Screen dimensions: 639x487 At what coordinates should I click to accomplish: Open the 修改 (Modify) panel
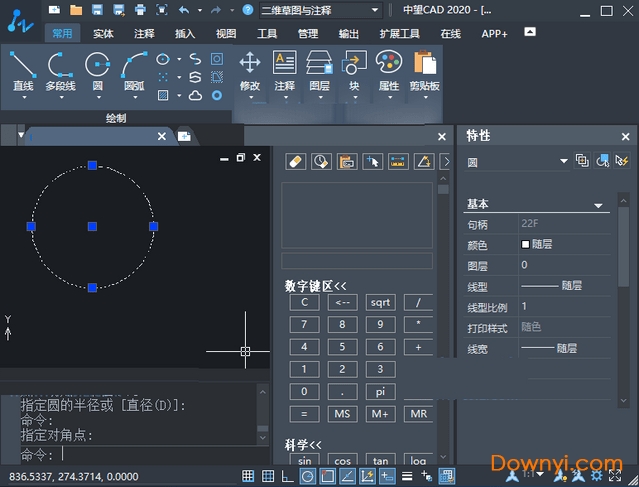[250, 73]
